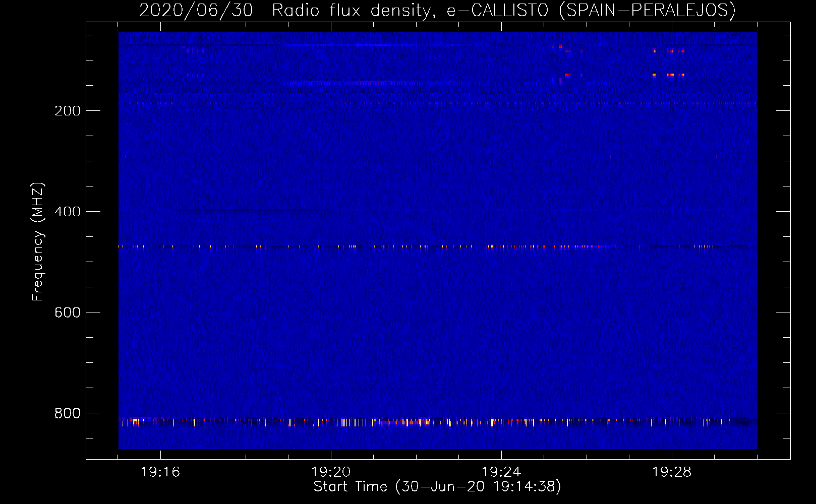
Task: Click the 19:16 time tick label
Action: click(160, 472)
